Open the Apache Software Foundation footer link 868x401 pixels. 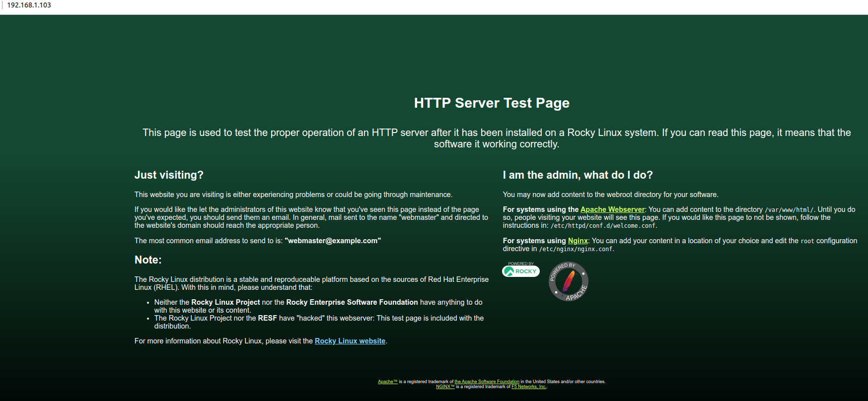click(x=487, y=382)
